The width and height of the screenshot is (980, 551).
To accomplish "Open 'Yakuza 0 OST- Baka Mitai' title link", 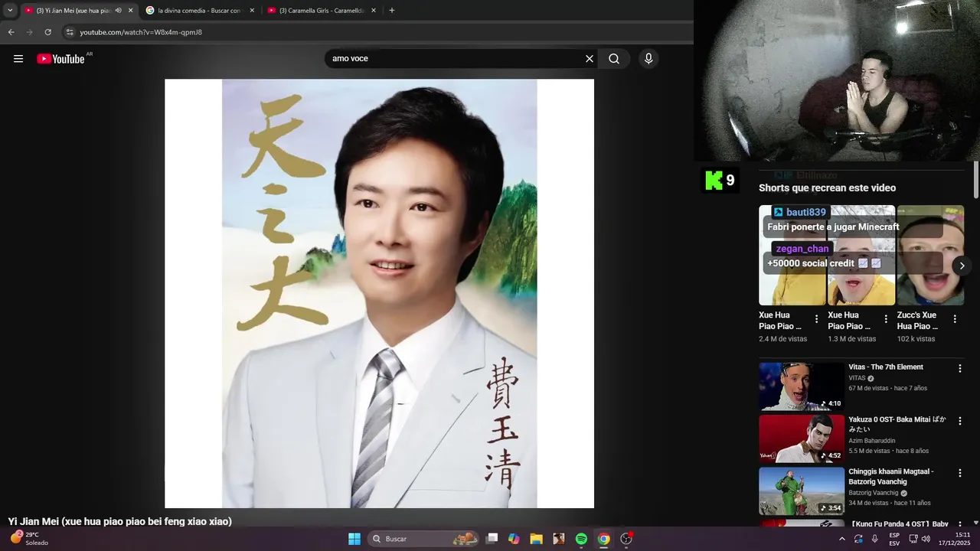I will click(x=897, y=424).
